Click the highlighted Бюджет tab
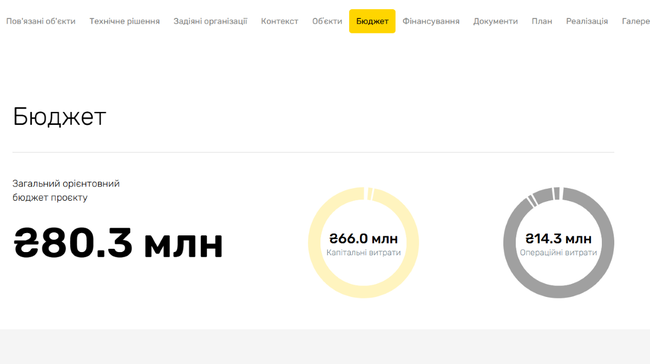The image size is (650, 364). tap(372, 21)
